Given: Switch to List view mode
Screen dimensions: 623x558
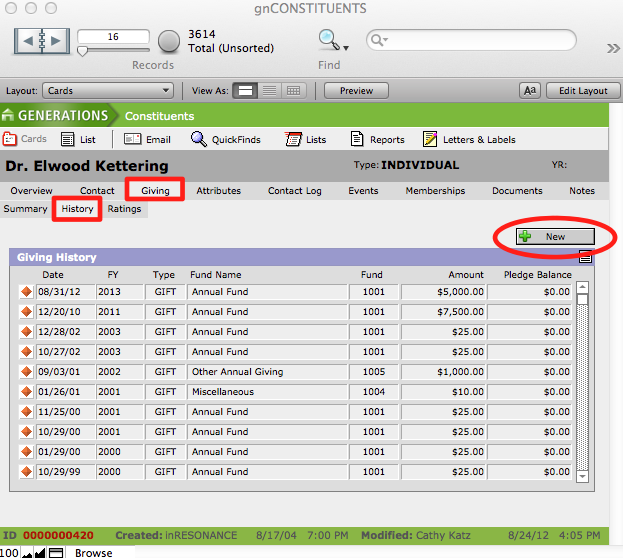Looking at the screenshot, I should (269, 90).
